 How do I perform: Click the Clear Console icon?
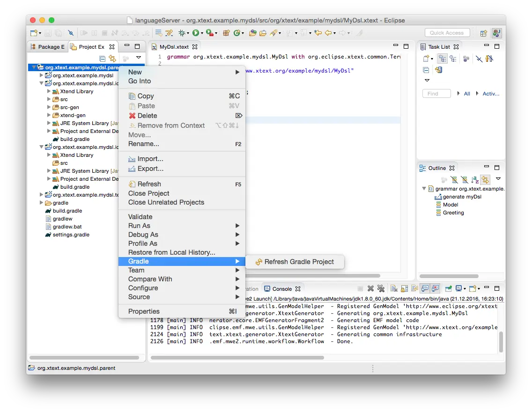393,288
